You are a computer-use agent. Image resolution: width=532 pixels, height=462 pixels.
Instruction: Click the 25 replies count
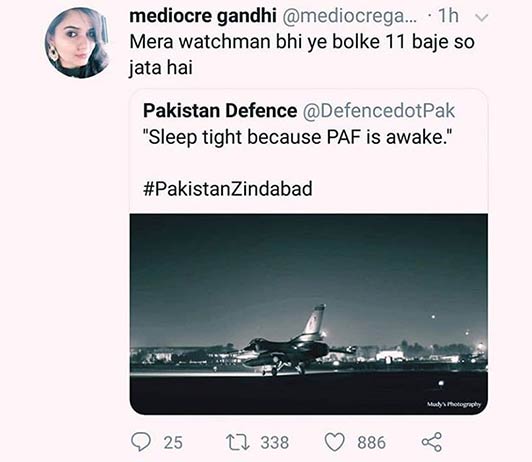(x=173, y=443)
